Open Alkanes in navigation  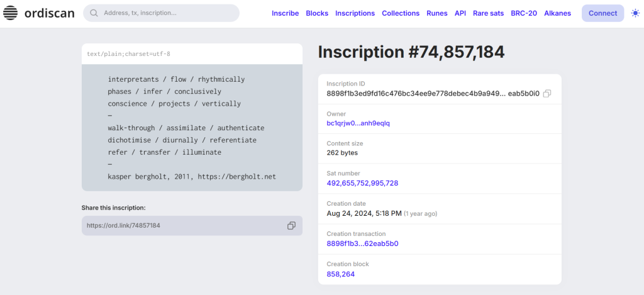coord(557,13)
